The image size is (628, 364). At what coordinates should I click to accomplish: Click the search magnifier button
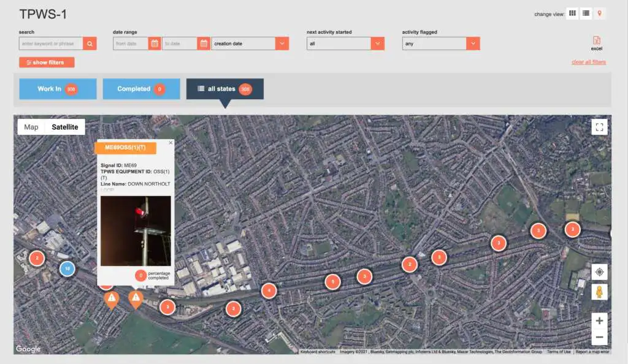(x=90, y=44)
